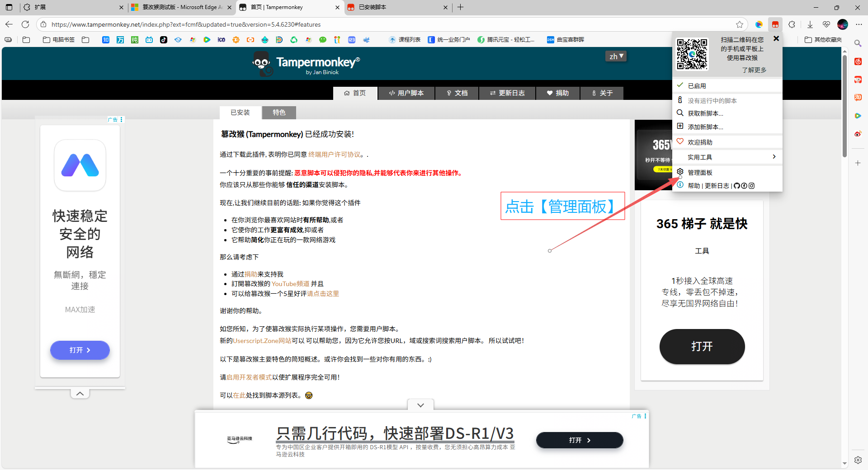Switch to the 特色 tab
The width and height of the screenshot is (868, 470).
click(x=279, y=113)
